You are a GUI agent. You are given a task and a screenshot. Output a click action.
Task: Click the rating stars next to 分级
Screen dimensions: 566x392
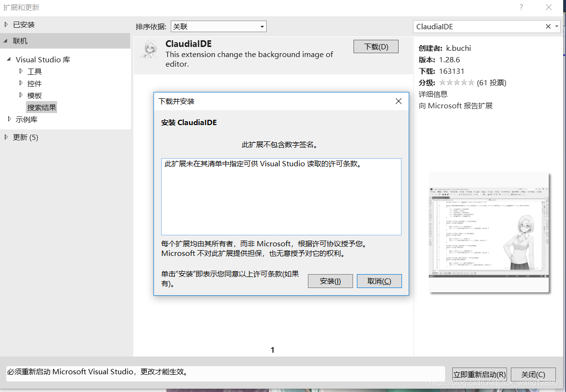click(457, 82)
